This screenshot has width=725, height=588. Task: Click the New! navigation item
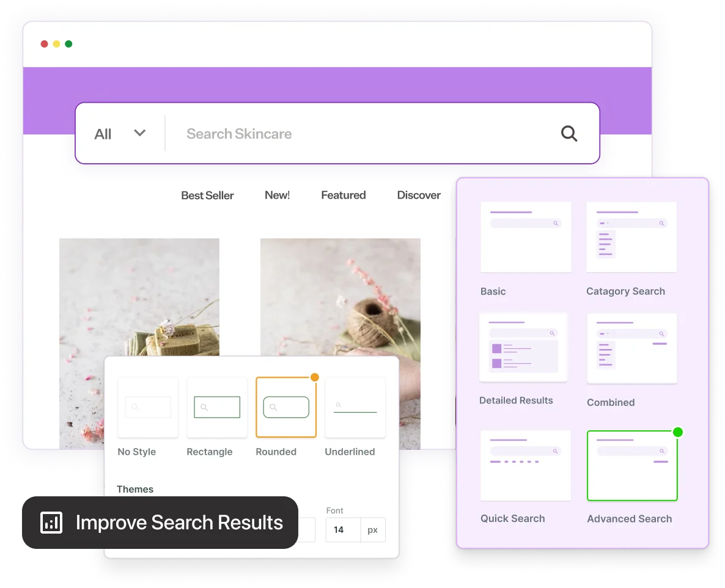pyautogui.click(x=277, y=195)
